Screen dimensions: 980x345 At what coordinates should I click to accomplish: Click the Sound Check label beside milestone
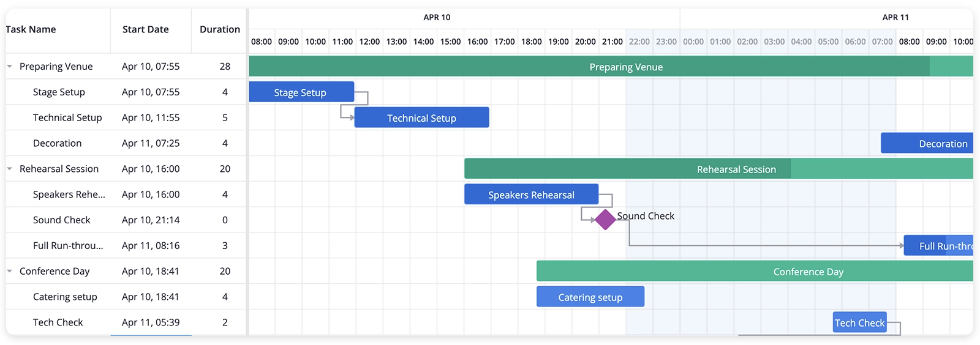pyautogui.click(x=646, y=216)
